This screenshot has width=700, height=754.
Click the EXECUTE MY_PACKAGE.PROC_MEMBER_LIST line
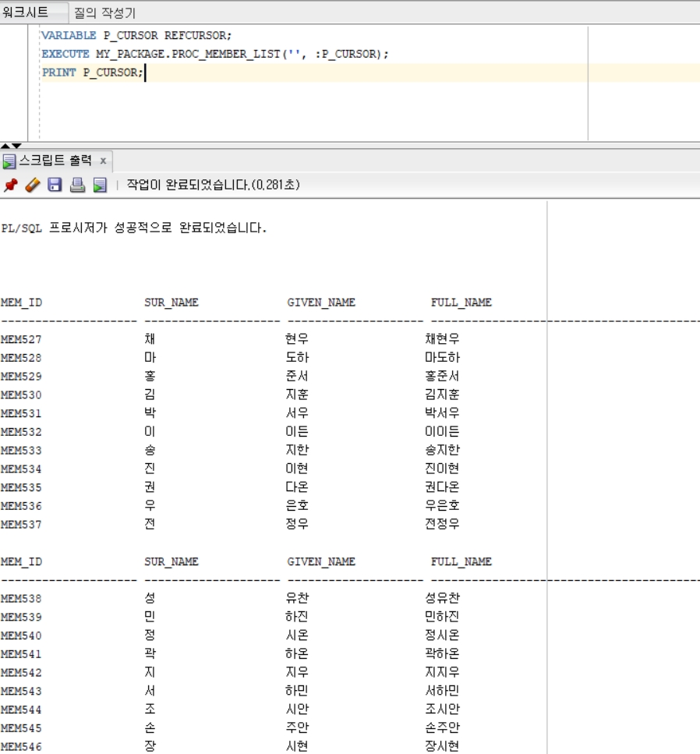215,54
